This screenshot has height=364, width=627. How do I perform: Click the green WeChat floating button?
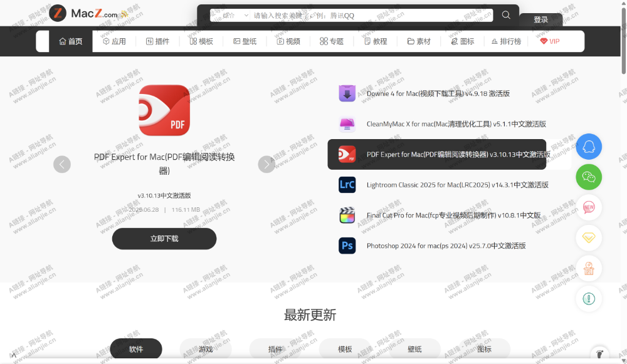tap(589, 177)
